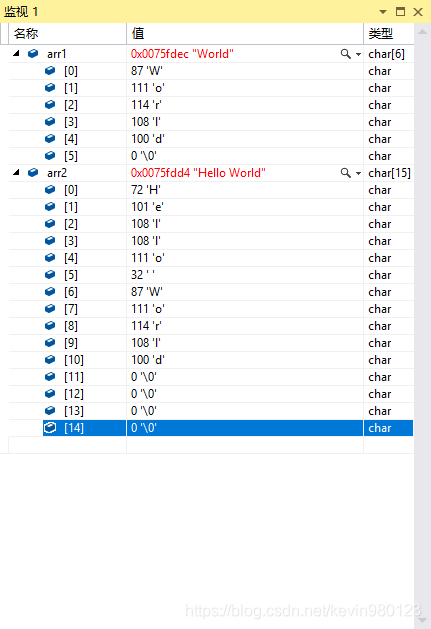Select the char[6] type cell
The height and width of the screenshot is (629, 431).
coord(386,54)
